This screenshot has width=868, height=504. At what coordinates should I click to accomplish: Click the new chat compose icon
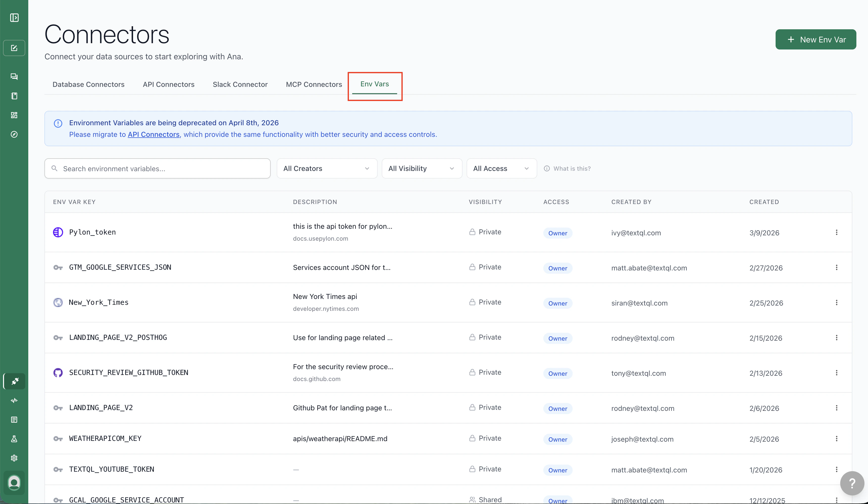[14, 48]
